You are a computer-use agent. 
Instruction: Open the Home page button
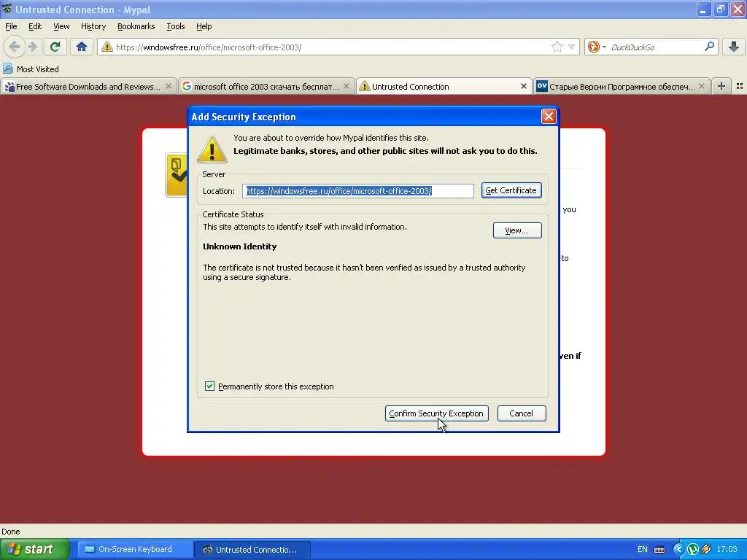pos(82,47)
